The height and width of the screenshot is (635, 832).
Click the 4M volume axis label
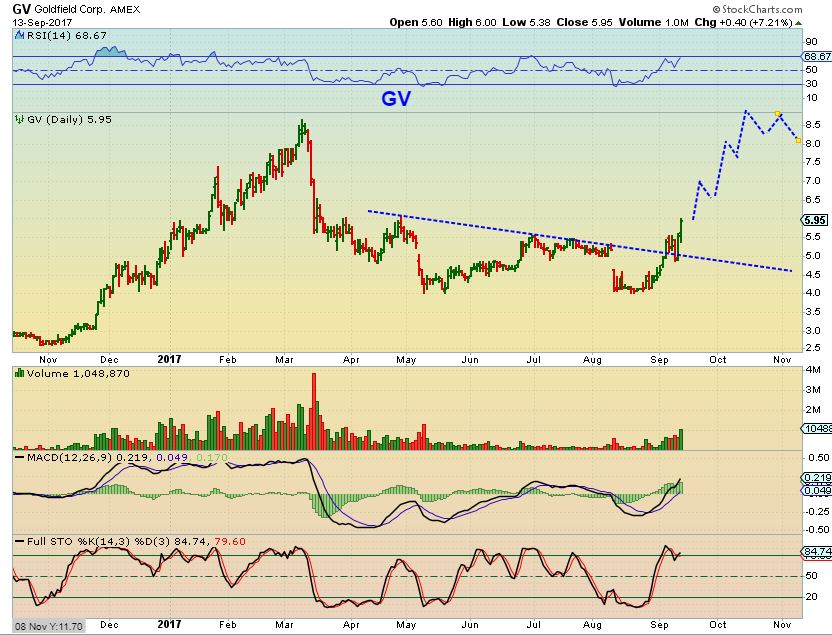point(813,370)
